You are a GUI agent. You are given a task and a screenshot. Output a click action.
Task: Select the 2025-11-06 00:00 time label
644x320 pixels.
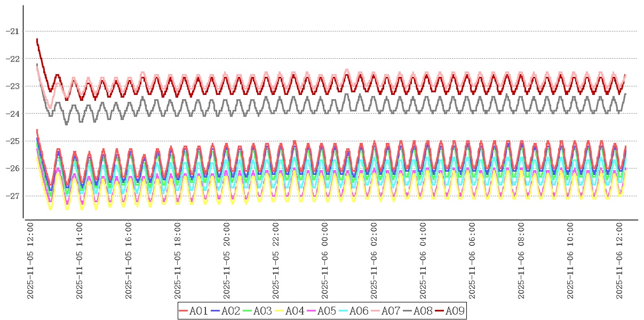325,261
